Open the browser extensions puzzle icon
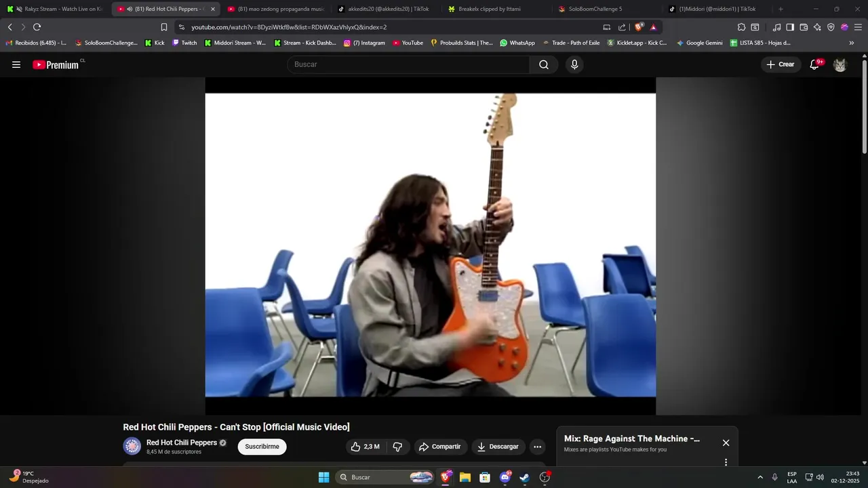868x488 pixels. pos(741,27)
